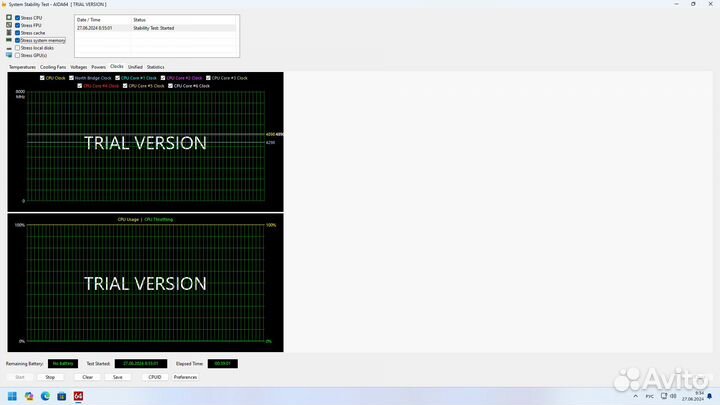Image resolution: width=720 pixels, height=405 pixels.
Task: Uncheck the Stress cache checkbox
Action: (x=17, y=33)
